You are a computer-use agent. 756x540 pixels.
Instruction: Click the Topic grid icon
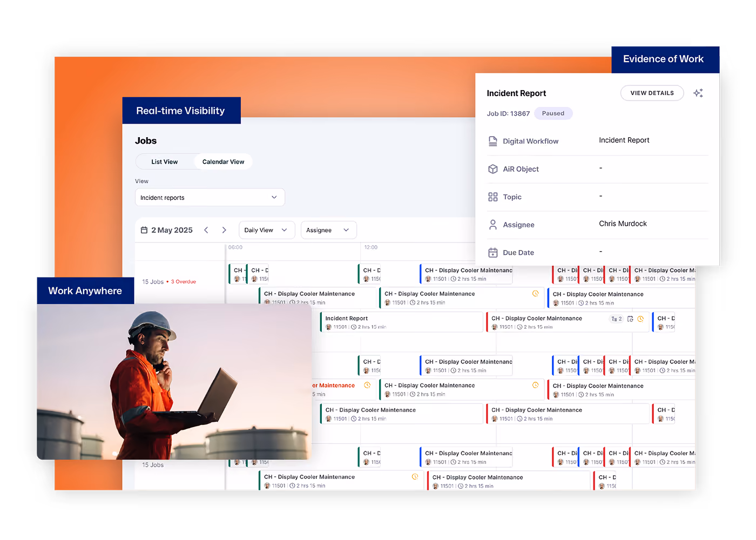[x=492, y=197]
